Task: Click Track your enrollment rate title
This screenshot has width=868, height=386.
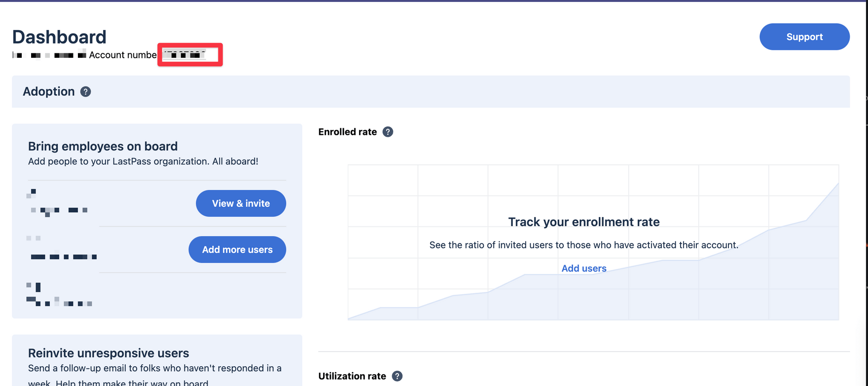Action: pos(584,222)
